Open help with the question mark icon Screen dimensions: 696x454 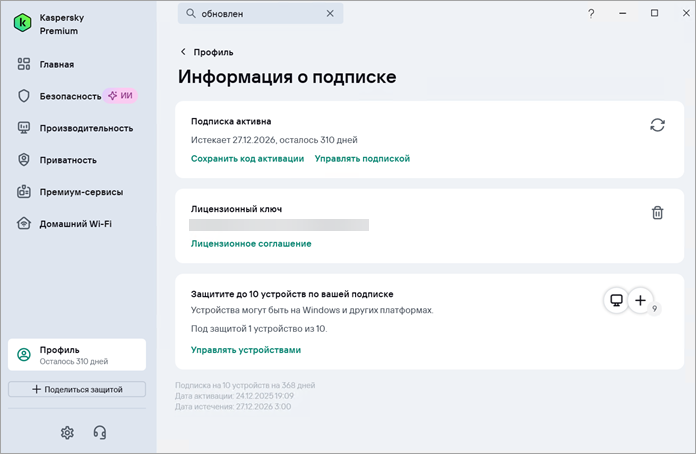coord(591,14)
